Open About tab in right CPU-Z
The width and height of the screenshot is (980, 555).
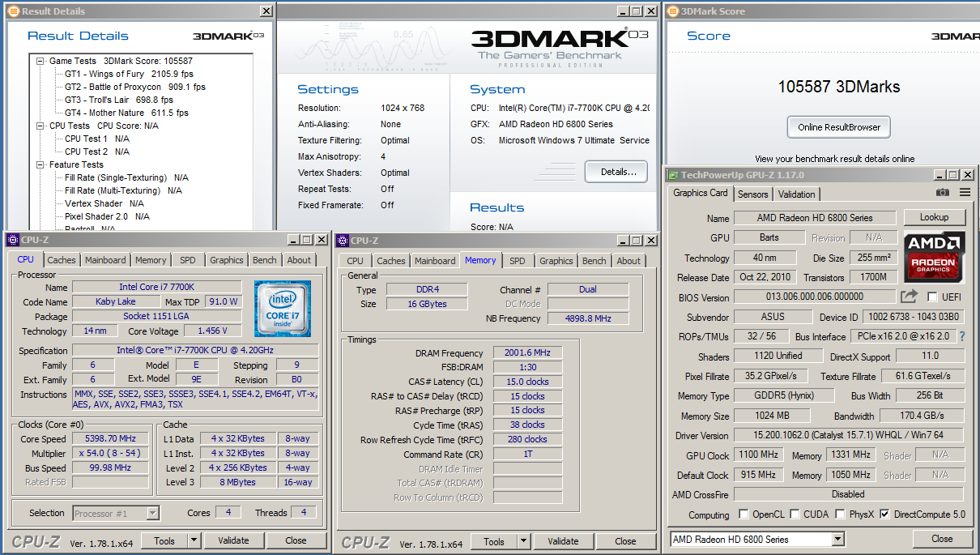click(x=628, y=261)
